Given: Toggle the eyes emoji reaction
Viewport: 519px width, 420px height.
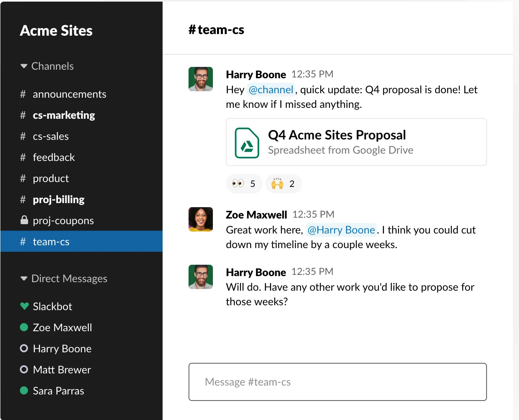Looking at the screenshot, I should pyautogui.click(x=244, y=183).
